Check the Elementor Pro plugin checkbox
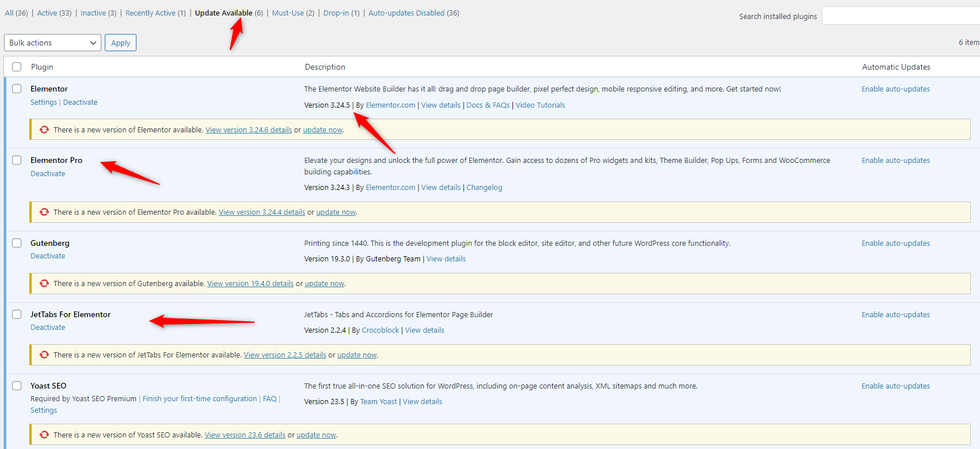Screen dimensions: 980x449 point(17,160)
